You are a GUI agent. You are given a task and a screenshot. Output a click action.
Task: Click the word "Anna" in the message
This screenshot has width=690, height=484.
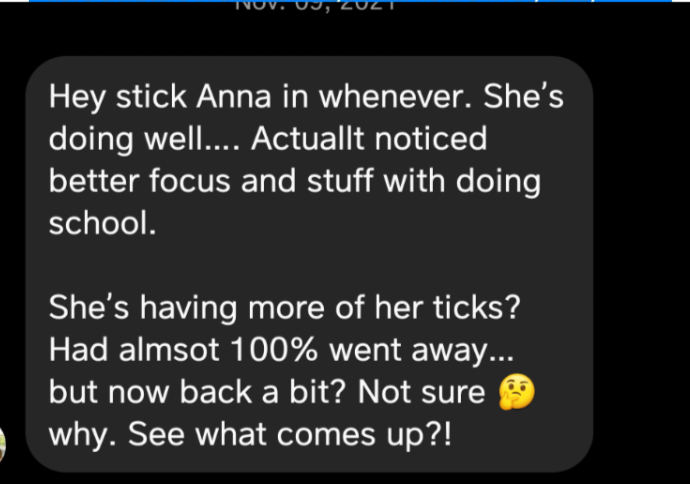point(234,96)
